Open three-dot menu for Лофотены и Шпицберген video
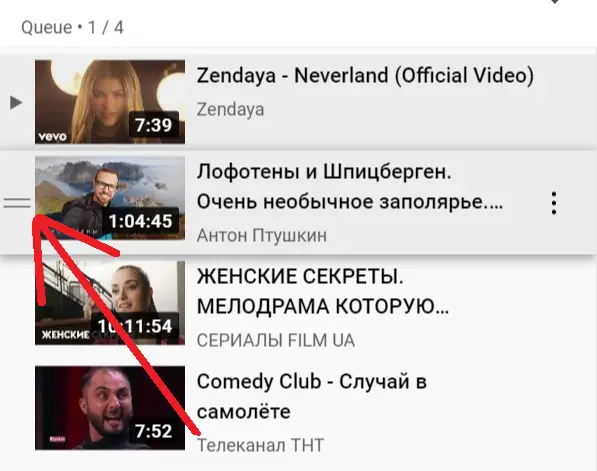This screenshot has height=471, width=597. click(x=554, y=203)
